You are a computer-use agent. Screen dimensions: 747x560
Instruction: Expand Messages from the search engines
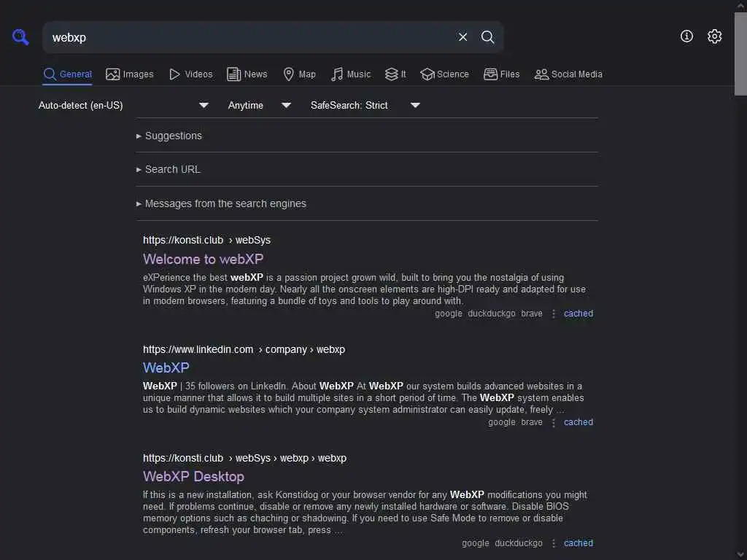(x=221, y=204)
